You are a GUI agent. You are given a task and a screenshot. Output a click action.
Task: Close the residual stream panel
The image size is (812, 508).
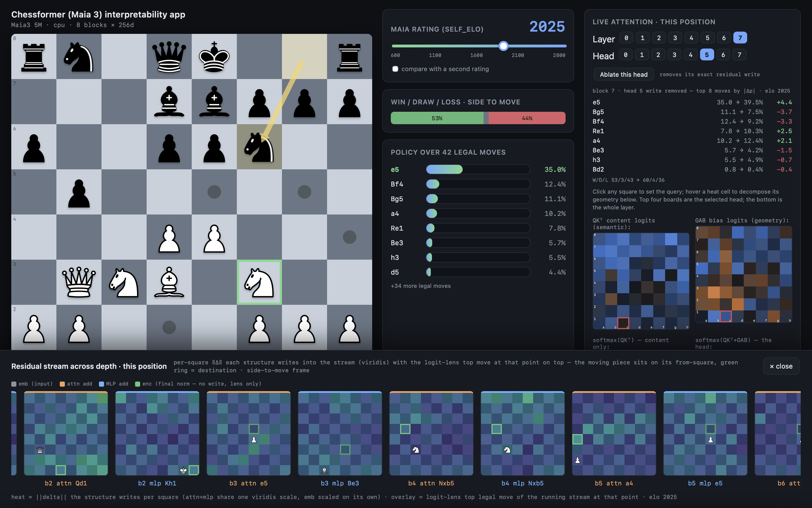[781, 366]
